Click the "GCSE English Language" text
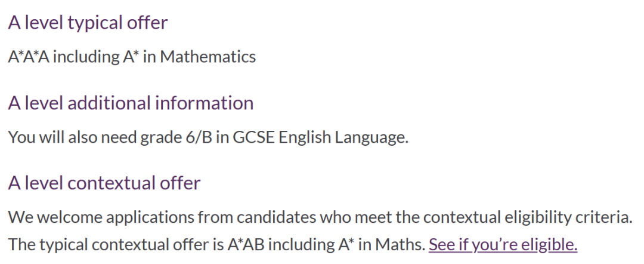Image resolution: width=644 pixels, height=264 pixels. point(320,137)
